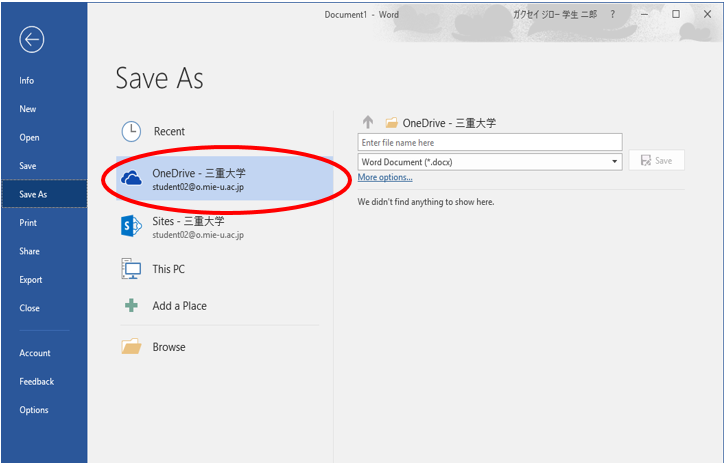The image size is (726, 463).
Task: Click the Save button beside file type
Action: pos(657,160)
